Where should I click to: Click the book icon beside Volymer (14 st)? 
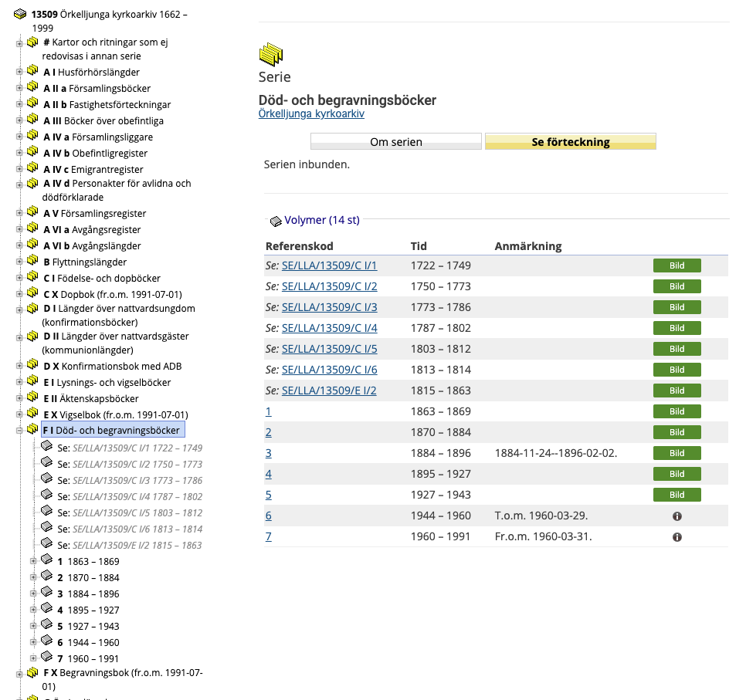coord(276,221)
